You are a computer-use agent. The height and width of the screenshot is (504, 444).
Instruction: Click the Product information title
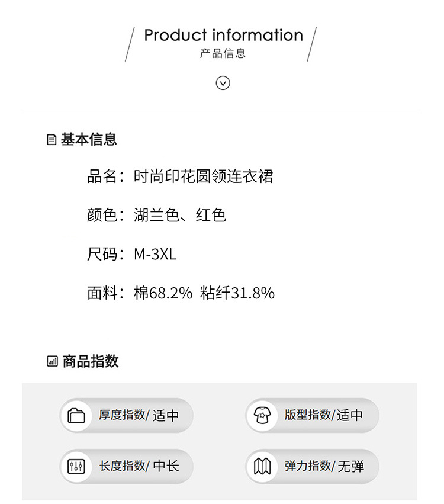coord(223,35)
